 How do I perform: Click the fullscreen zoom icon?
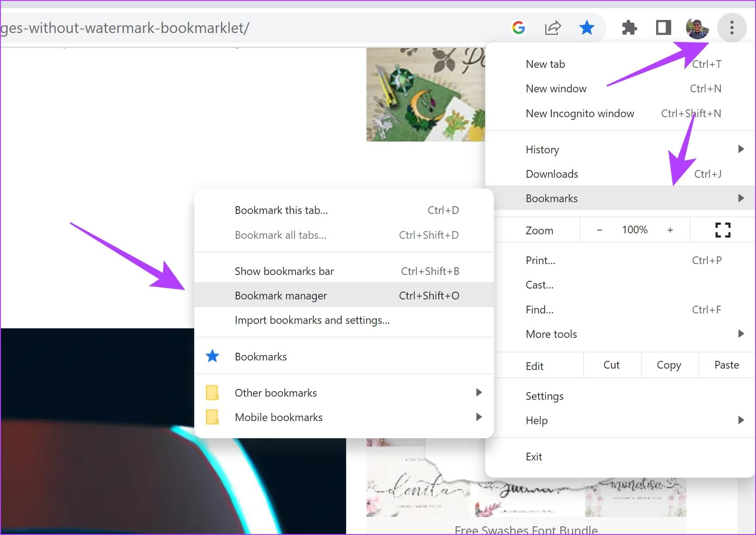723,230
